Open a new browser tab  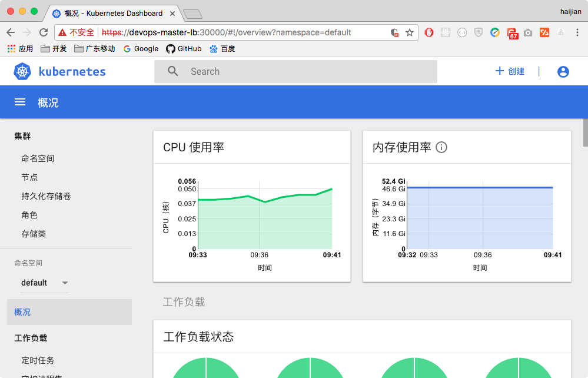point(192,14)
